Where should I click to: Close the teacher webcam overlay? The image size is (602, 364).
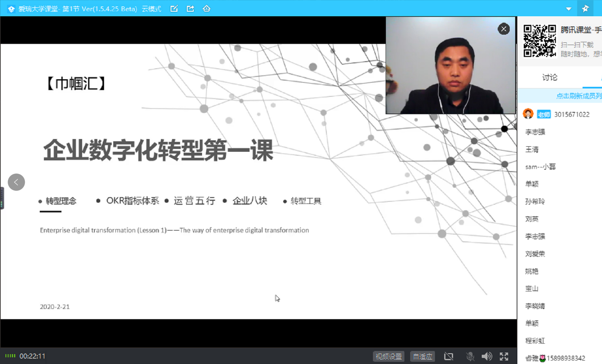pyautogui.click(x=503, y=29)
